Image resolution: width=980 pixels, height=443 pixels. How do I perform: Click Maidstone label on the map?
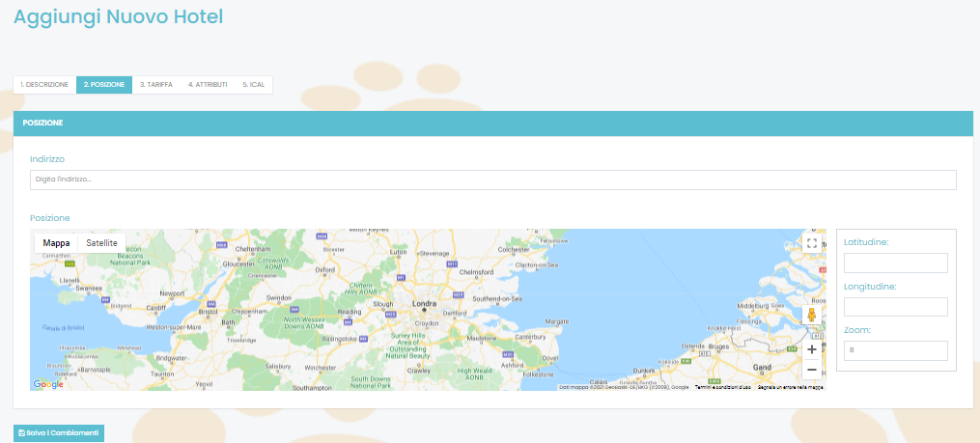point(482,338)
